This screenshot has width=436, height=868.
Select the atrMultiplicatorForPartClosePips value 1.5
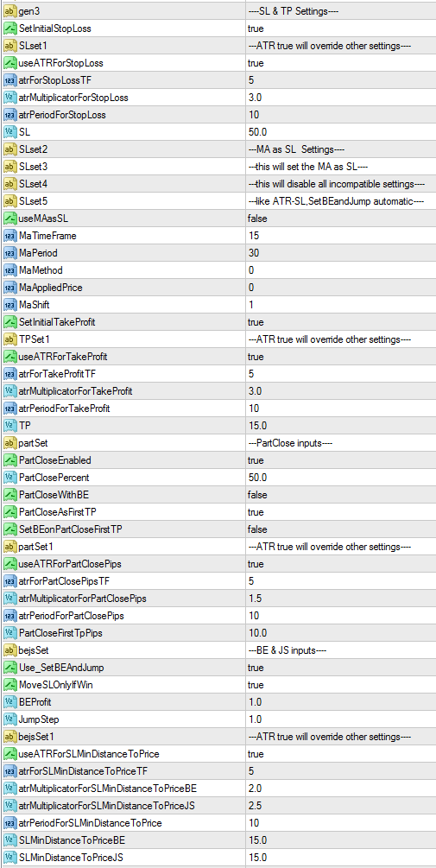pos(255,598)
